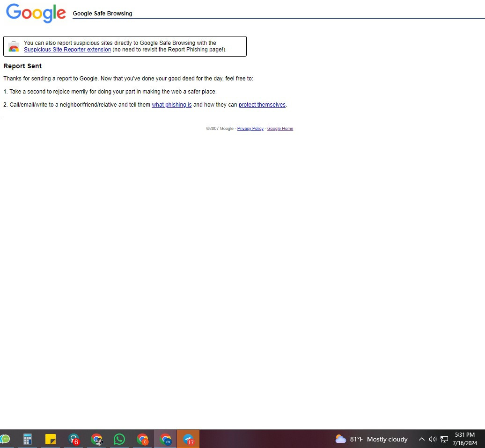This screenshot has height=448, width=485.
Task: Open the 'what phishing is' link
Action: tap(172, 105)
